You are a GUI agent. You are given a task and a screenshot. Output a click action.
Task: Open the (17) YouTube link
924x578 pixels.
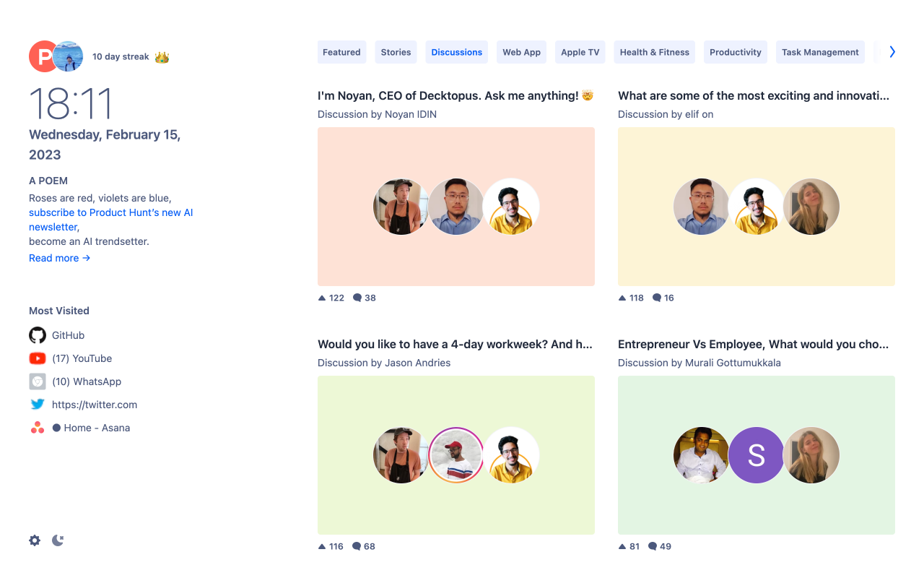tap(82, 358)
